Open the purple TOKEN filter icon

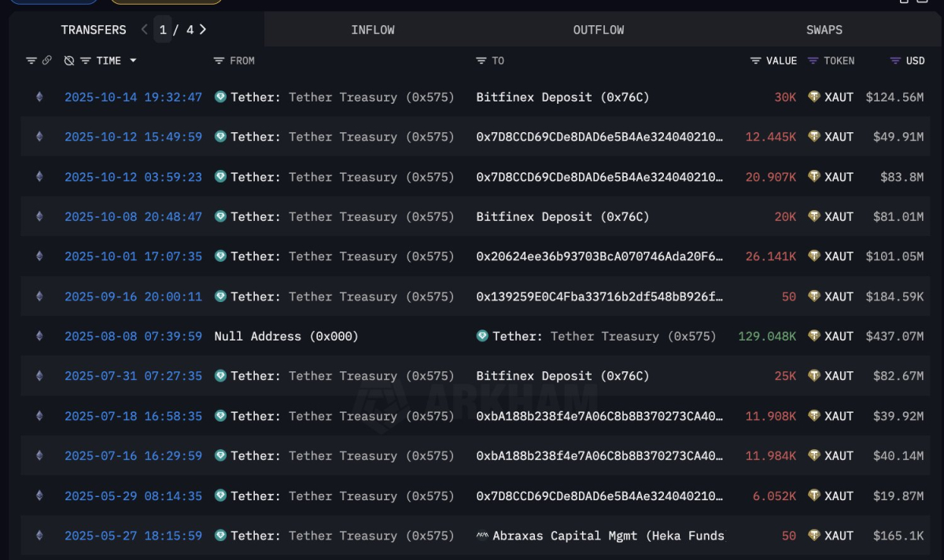(813, 61)
